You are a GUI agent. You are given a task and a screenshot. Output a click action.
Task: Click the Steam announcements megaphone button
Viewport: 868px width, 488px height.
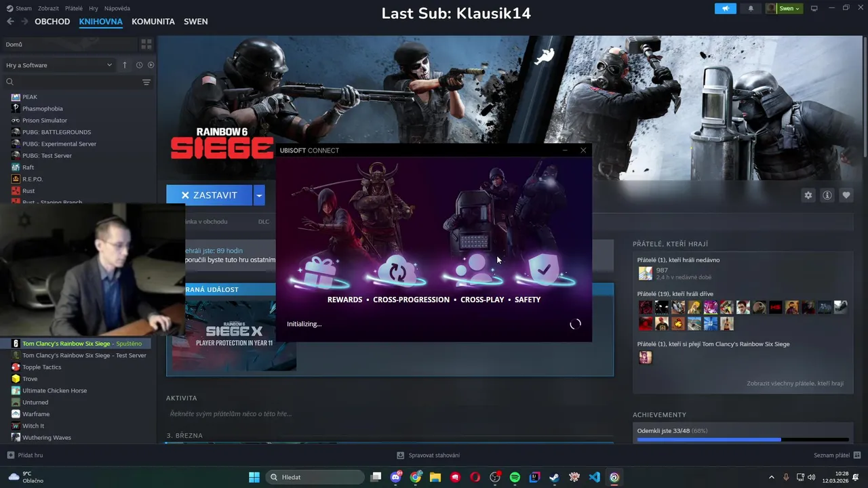pos(725,8)
